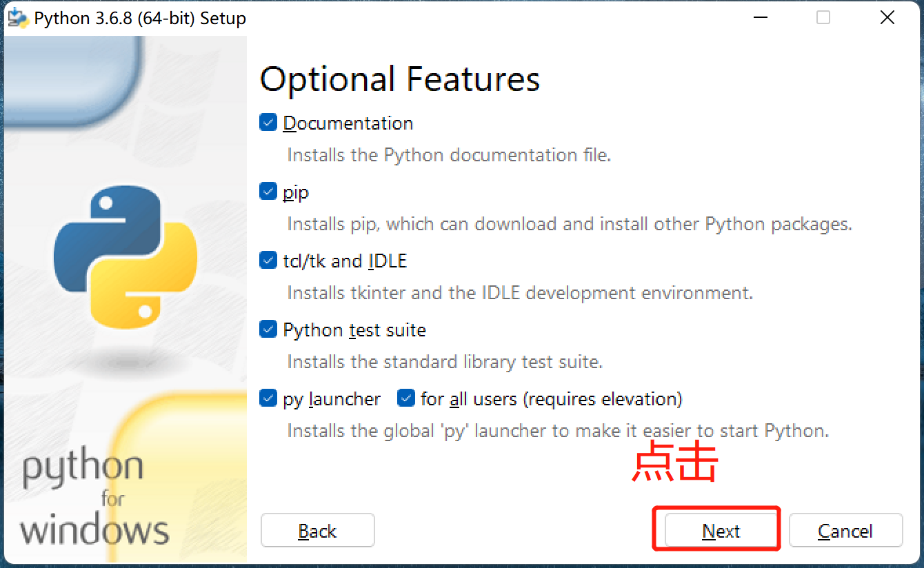Close the Python Setup window
924x568 pixels.
888,18
